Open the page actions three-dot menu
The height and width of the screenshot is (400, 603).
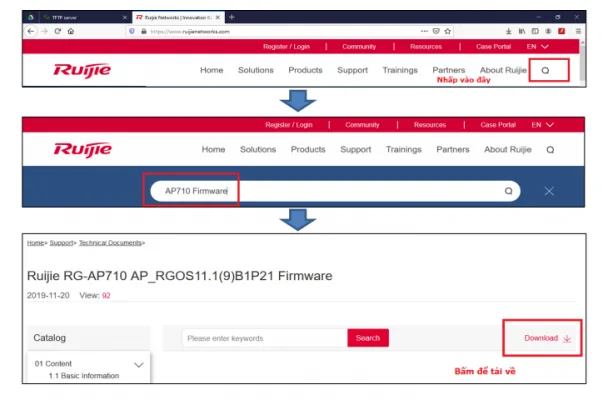click(x=424, y=31)
